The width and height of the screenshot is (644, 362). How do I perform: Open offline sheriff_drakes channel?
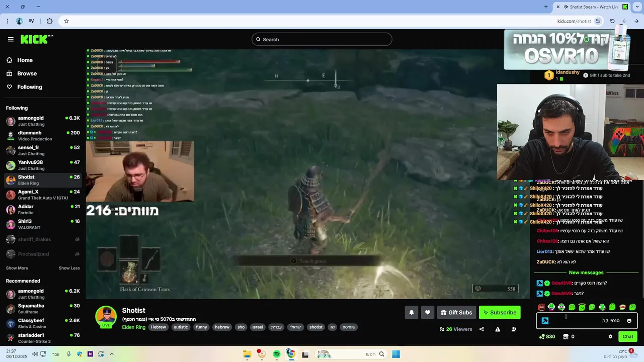[x=43, y=239]
